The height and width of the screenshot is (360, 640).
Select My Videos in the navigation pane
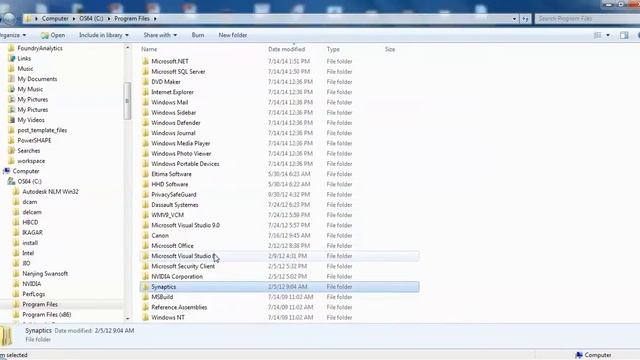click(x=31, y=120)
